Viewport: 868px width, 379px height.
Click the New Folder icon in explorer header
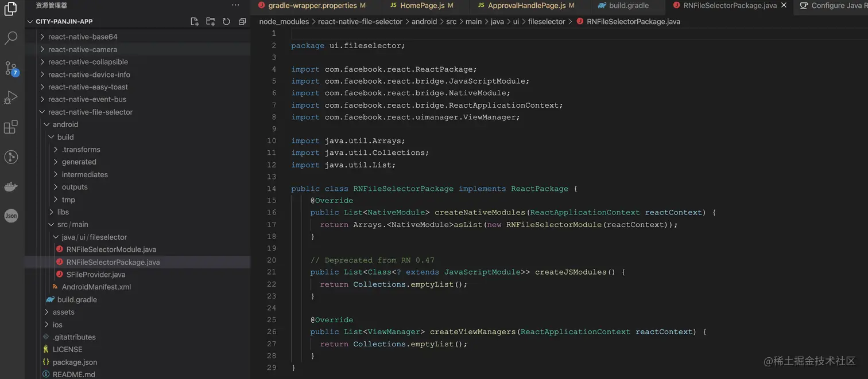click(x=211, y=21)
